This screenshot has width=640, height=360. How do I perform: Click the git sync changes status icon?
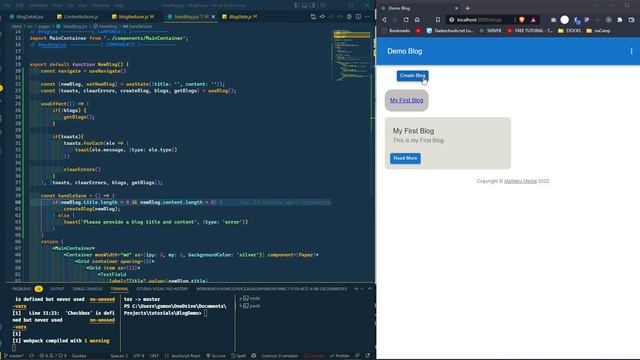(31, 356)
